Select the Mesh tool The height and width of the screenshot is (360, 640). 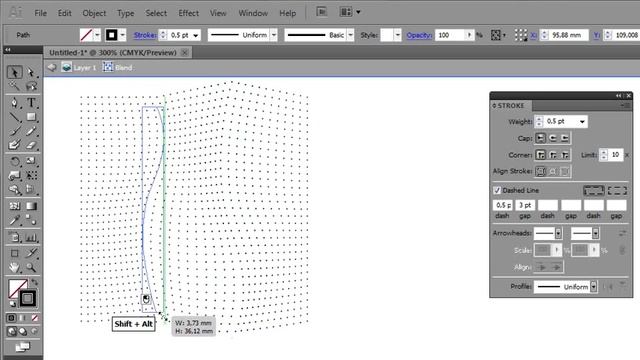pos(15,206)
